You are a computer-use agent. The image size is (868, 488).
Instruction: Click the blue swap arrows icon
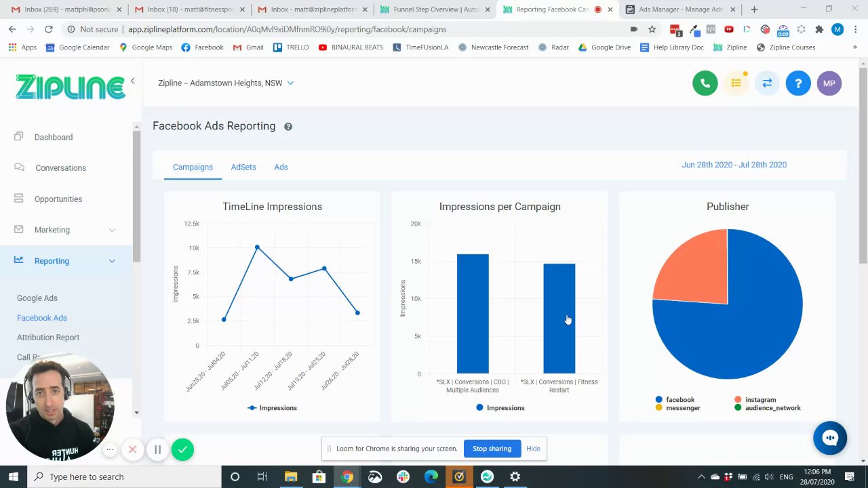pyautogui.click(x=767, y=83)
